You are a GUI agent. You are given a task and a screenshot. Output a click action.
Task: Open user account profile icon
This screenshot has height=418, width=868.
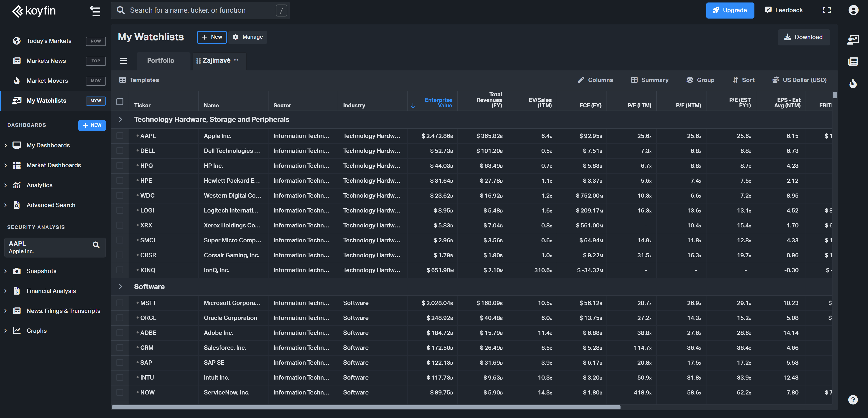[x=853, y=10]
